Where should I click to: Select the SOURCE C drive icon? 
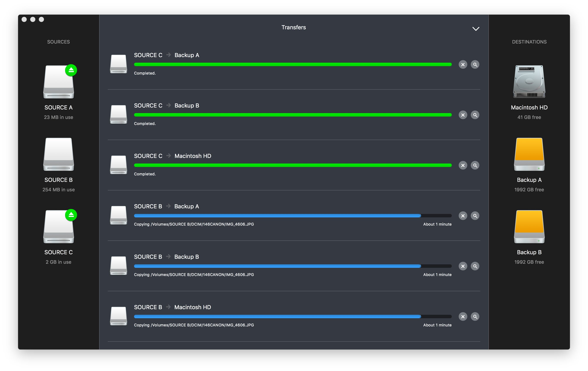[59, 227]
